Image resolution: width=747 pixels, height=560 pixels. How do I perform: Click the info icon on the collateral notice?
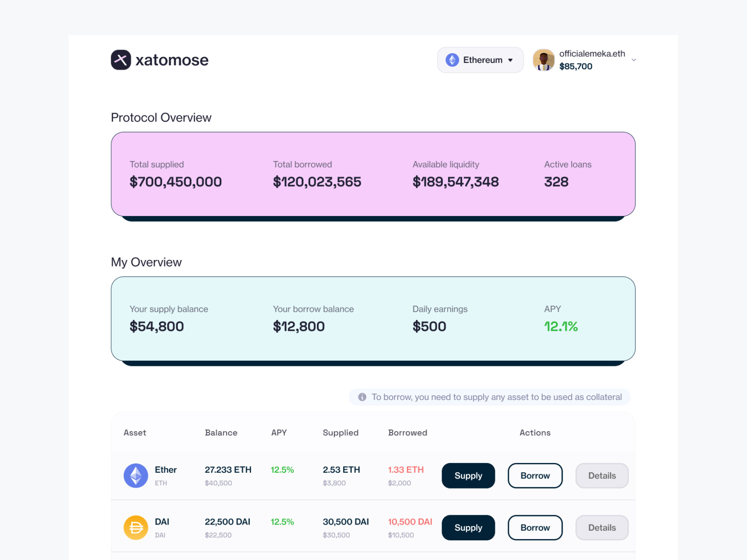click(361, 397)
